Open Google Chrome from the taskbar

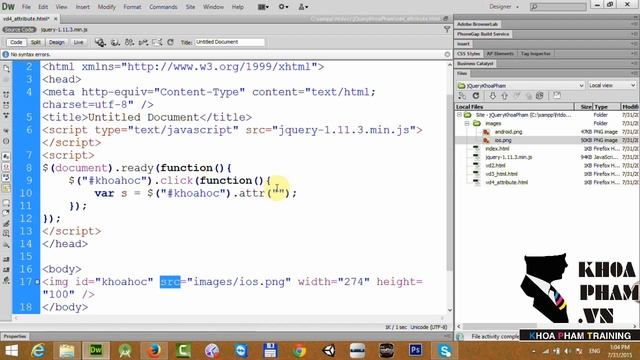(x=299, y=351)
